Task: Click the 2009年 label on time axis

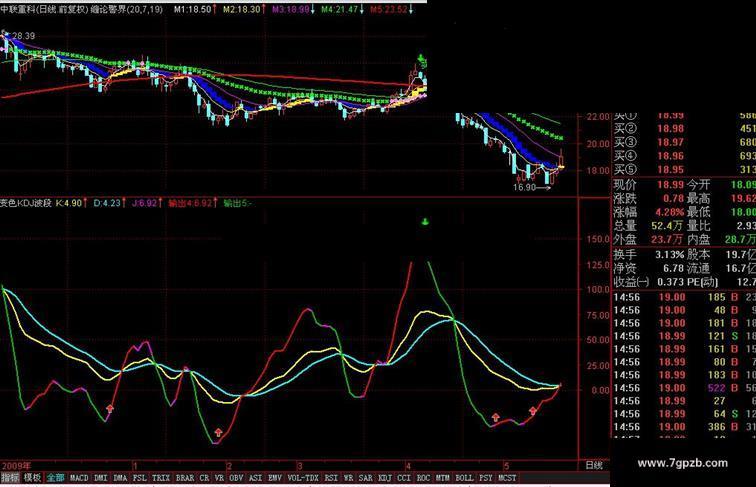Action: tap(16, 466)
